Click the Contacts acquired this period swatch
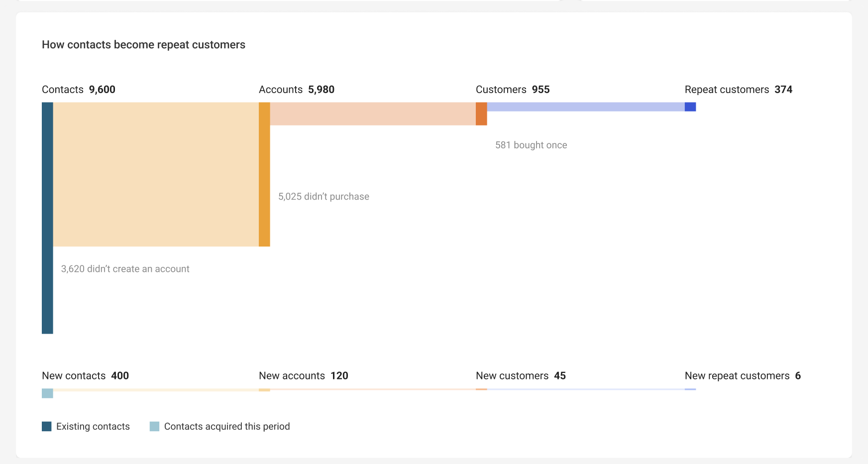This screenshot has height=464, width=868. click(x=154, y=426)
